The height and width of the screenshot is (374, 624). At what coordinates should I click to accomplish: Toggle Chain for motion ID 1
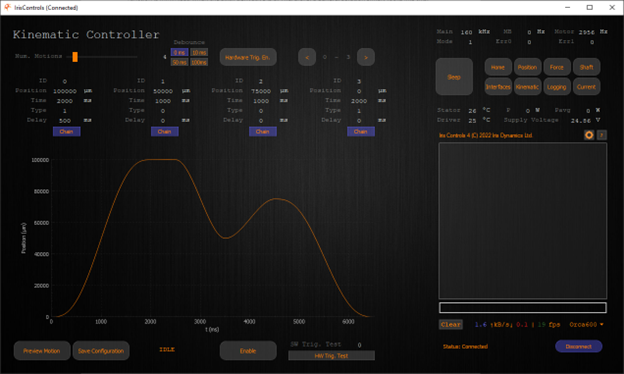point(165,132)
